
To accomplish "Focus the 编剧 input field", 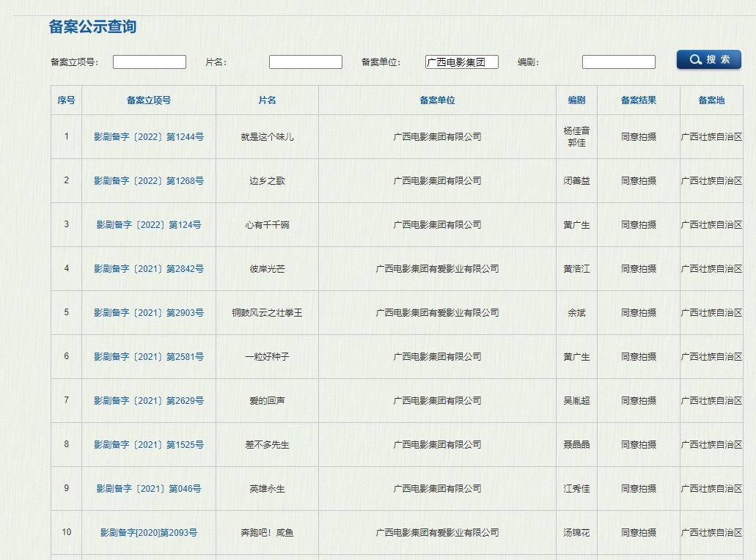I will tap(619, 62).
